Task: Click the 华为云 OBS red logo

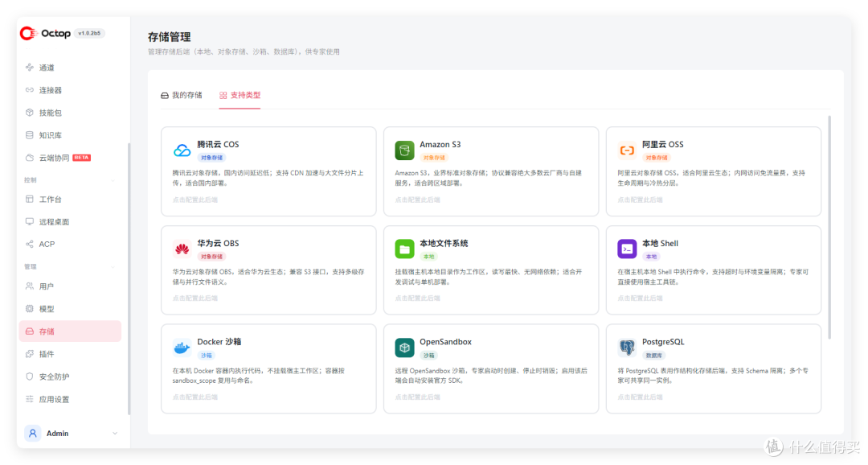Action: 182,249
